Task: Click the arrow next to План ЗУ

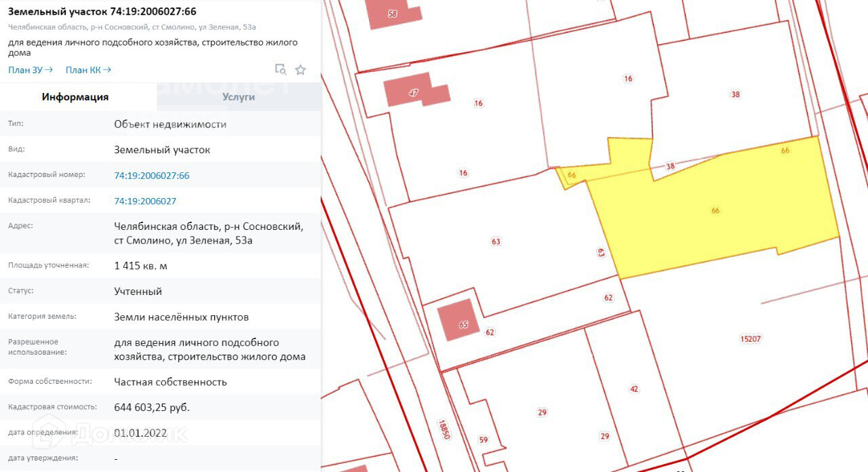Action: point(50,70)
